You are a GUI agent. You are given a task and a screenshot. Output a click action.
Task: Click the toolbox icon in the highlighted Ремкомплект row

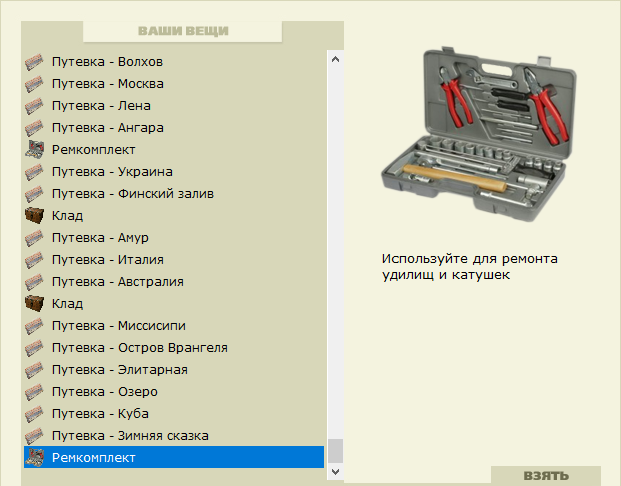[x=34, y=457]
